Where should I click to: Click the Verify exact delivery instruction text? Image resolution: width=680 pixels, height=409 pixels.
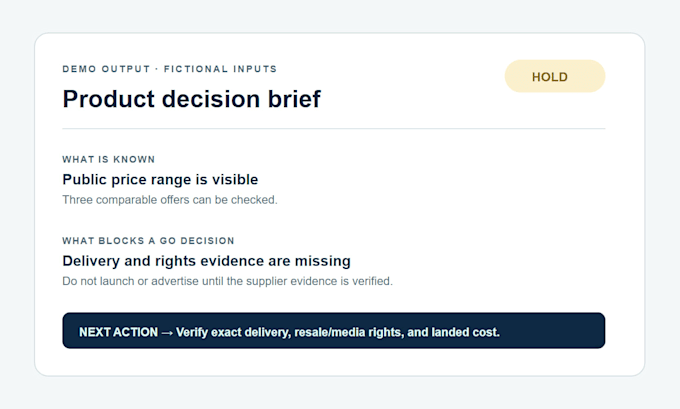coord(338,332)
